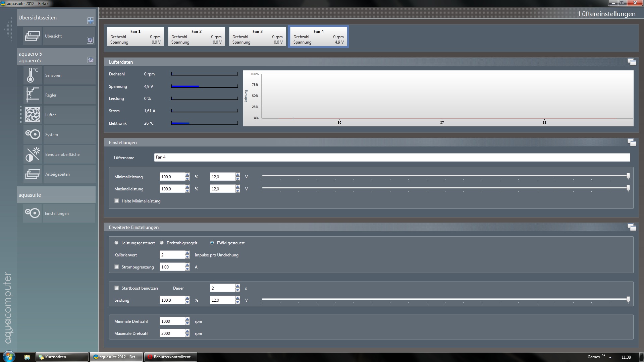Toggle the Strombegrenzung checkbox

117,267
